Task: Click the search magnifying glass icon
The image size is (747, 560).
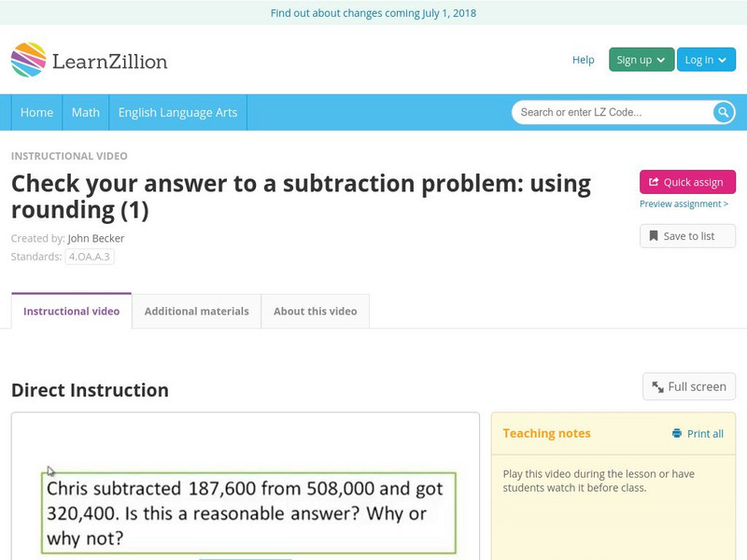Action: pos(722,112)
